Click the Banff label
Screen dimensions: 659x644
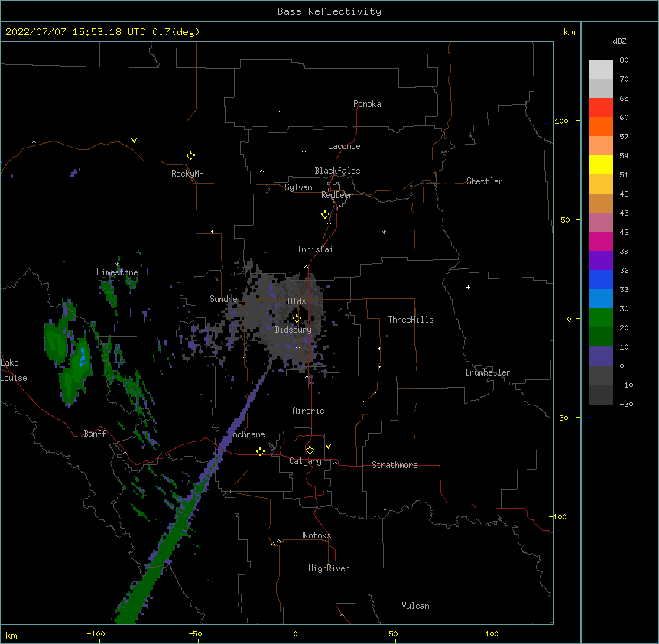click(95, 434)
